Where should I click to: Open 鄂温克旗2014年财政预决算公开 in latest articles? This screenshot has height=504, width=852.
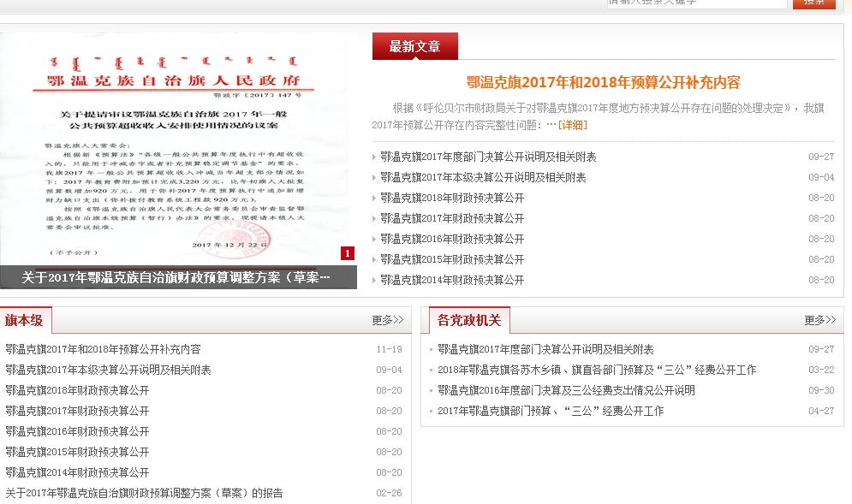tap(452, 280)
